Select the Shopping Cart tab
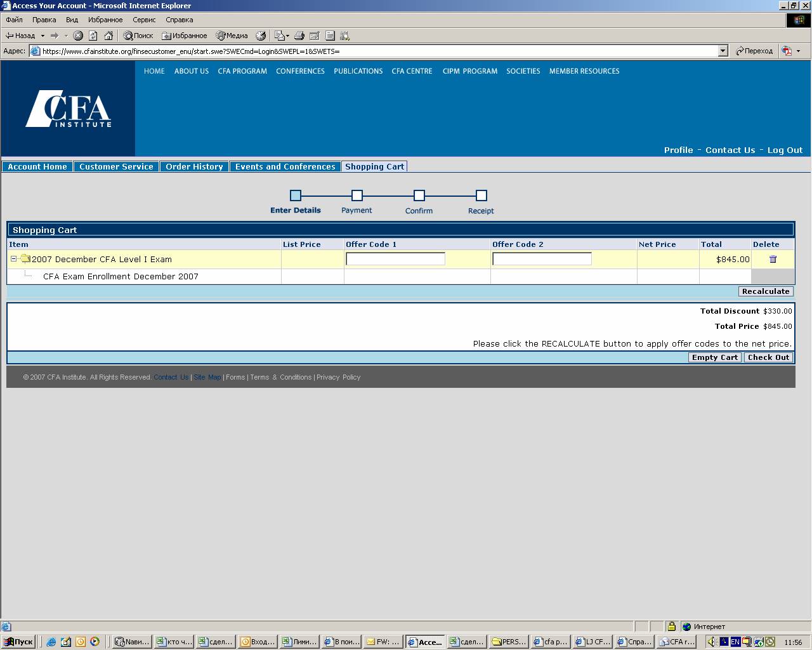The height and width of the screenshot is (650, 812). 374,166
